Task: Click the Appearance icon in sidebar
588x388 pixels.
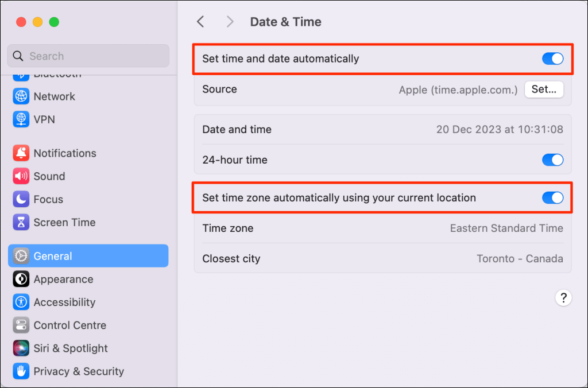Action: (21, 280)
